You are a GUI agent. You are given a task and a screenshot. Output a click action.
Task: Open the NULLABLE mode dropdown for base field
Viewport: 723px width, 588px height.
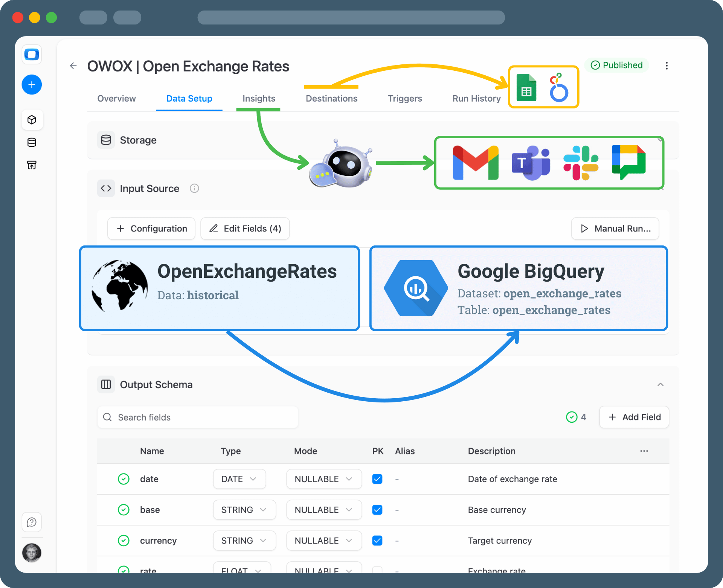[323, 510]
